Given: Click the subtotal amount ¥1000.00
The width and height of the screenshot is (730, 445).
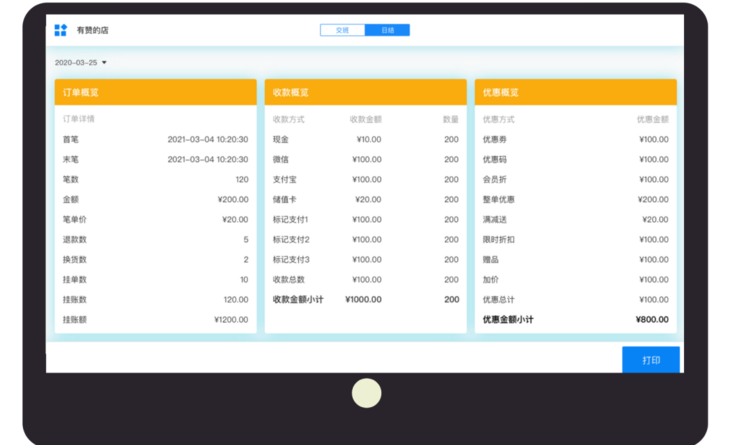Looking at the screenshot, I should click(x=363, y=299).
